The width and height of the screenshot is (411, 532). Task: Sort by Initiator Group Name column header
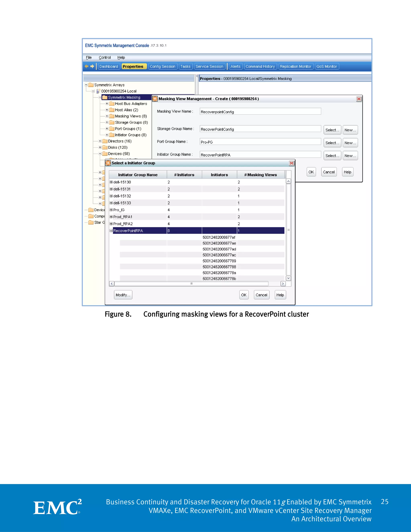pyautogui.click(x=138, y=175)
